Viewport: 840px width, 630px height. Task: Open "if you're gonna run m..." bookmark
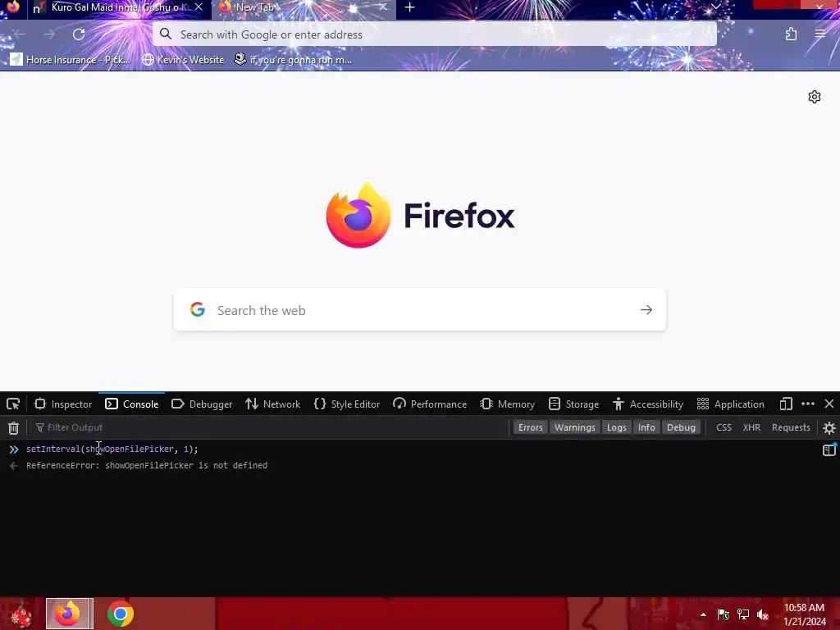(x=293, y=59)
